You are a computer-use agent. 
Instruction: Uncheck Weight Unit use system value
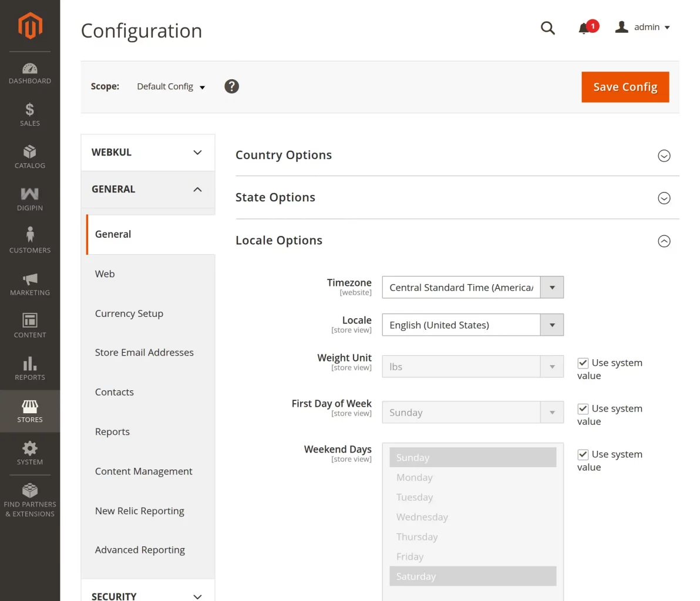[x=583, y=363]
